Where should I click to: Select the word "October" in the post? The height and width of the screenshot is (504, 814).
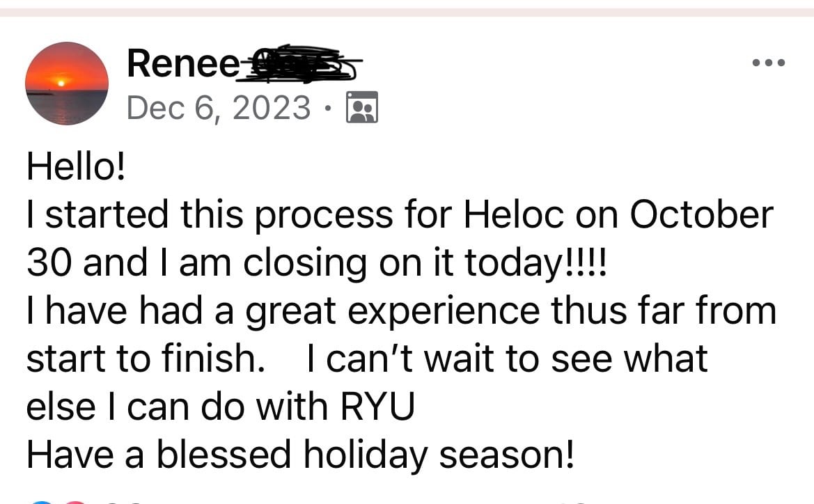[x=701, y=214]
